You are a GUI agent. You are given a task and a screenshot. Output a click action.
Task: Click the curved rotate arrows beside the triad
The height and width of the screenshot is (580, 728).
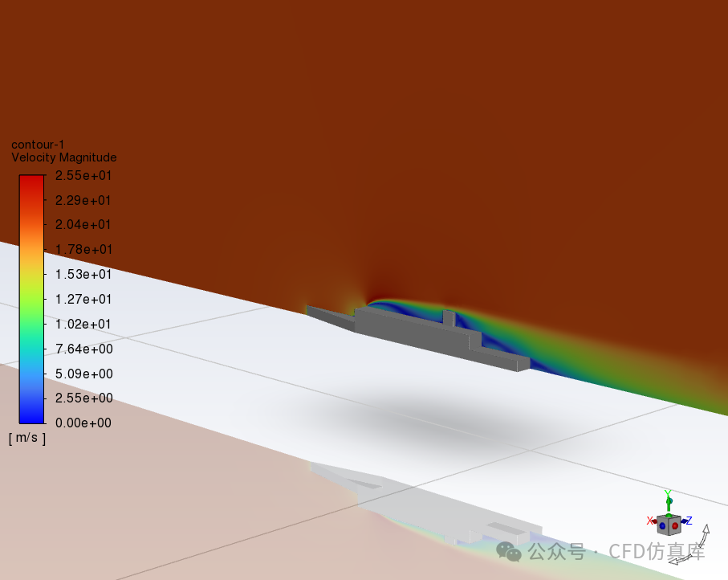689,545
